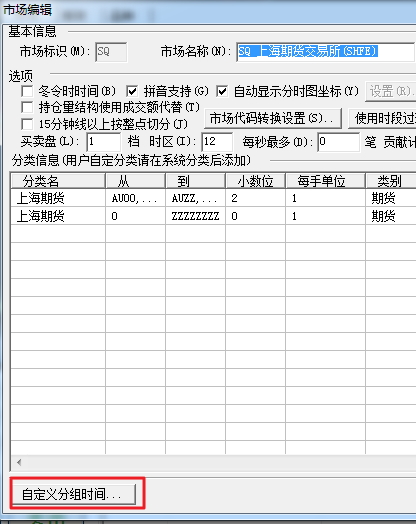The width and height of the screenshot is (416, 524).
Task: Click the ZZZZZZZZ cell
Action: 195,216
